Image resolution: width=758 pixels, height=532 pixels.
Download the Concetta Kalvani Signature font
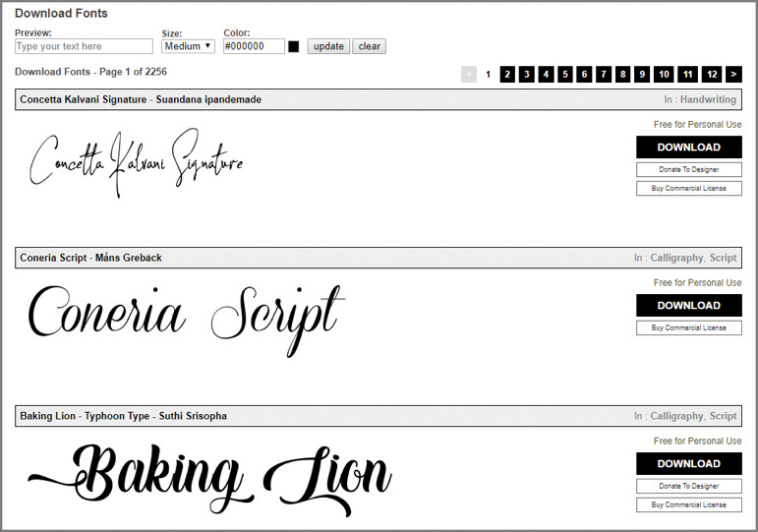click(688, 148)
